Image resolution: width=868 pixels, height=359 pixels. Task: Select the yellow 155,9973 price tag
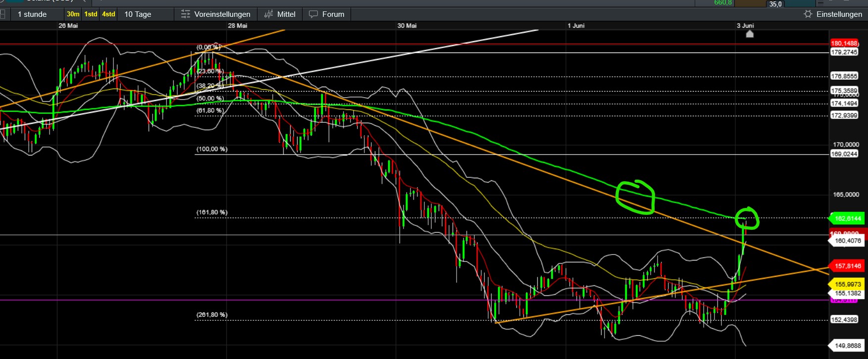(x=847, y=284)
